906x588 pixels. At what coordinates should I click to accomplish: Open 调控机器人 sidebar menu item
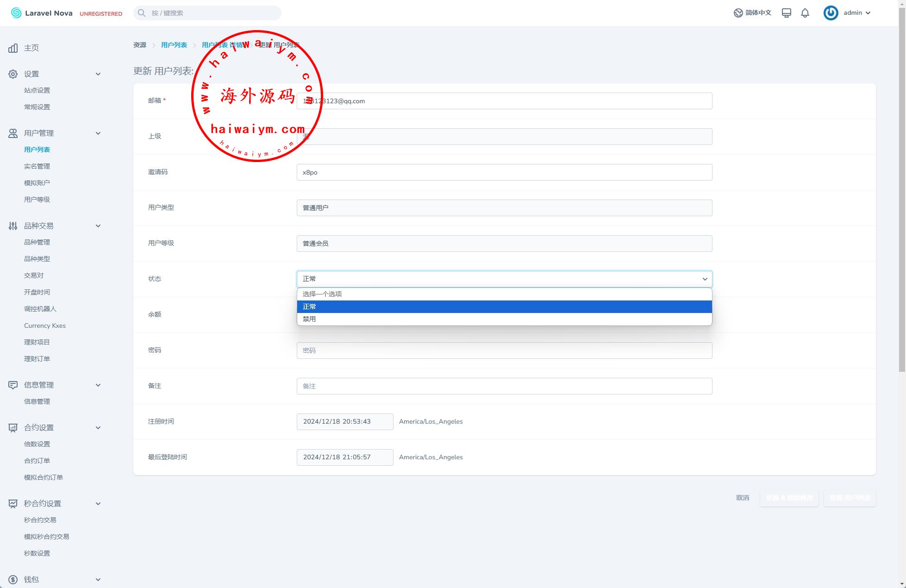pyautogui.click(x=40, y=309)
